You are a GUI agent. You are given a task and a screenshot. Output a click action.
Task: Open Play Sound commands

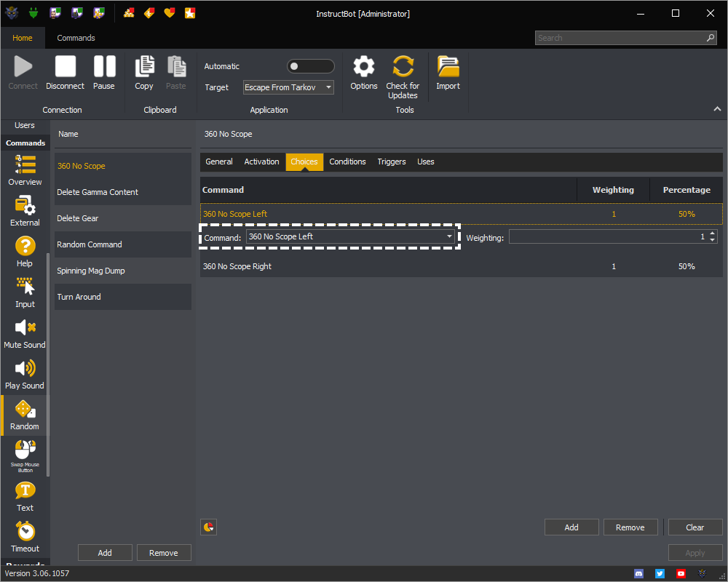click(x=25, y=374)
